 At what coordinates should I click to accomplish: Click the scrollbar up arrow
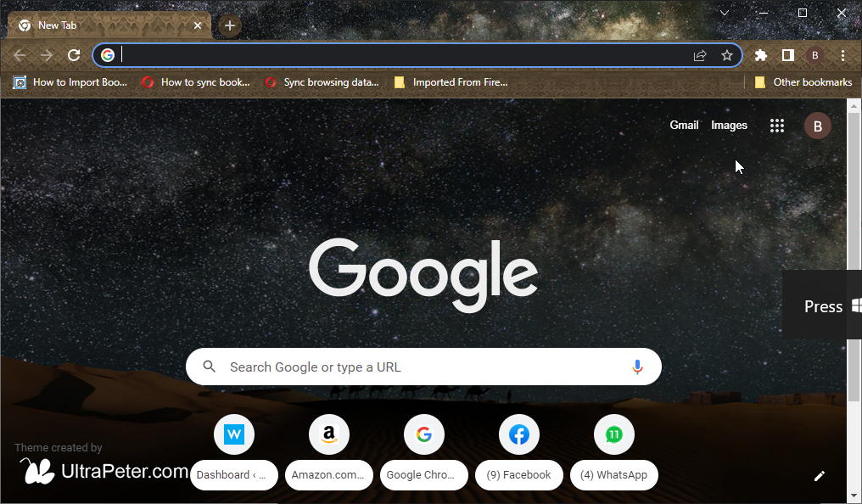click(854, 105)
